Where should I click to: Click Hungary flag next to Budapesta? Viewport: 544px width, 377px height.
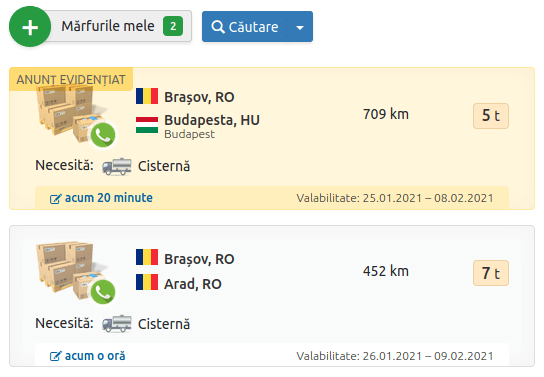147,125
